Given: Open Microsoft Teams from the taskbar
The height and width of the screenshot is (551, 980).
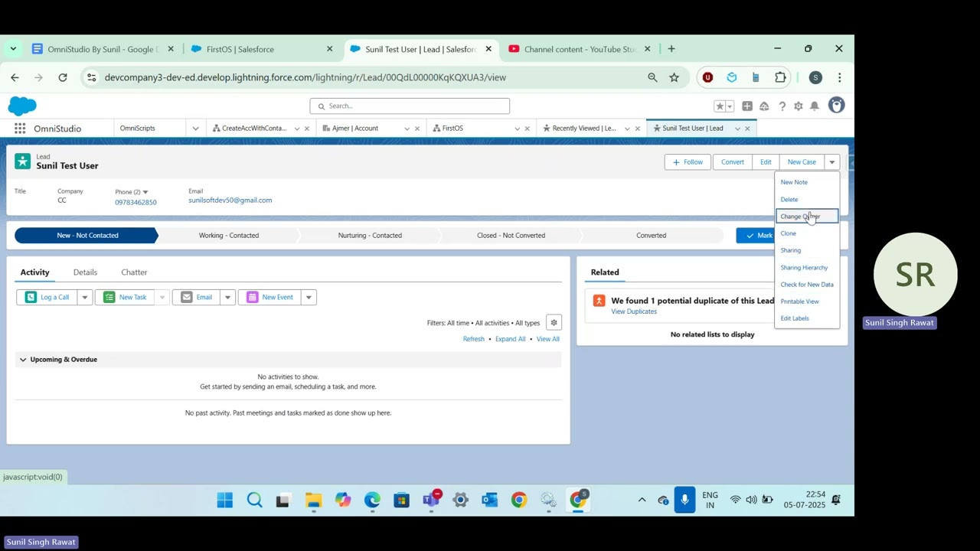Looking at the screenshot, I should pos(431,500).
